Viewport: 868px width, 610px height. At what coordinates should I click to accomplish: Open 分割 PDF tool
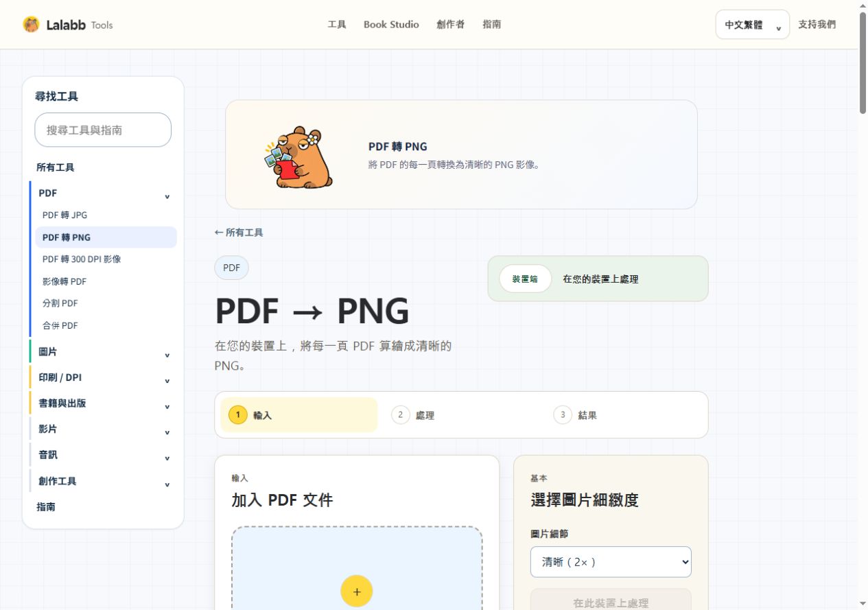[x=60, y=303]
